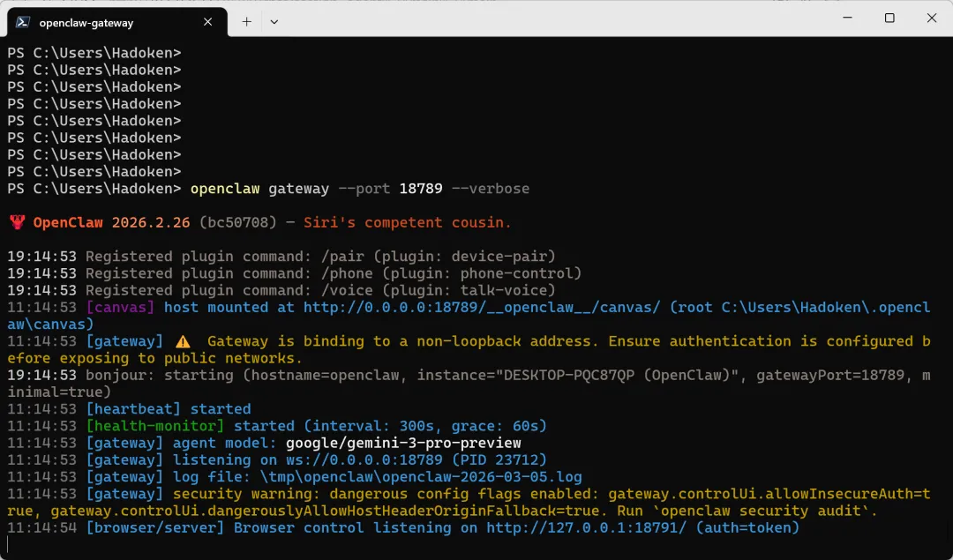Minimize the terminal window
Image resolution: width=953 pixels, height=560 pixels.
(x=847, y=18)
